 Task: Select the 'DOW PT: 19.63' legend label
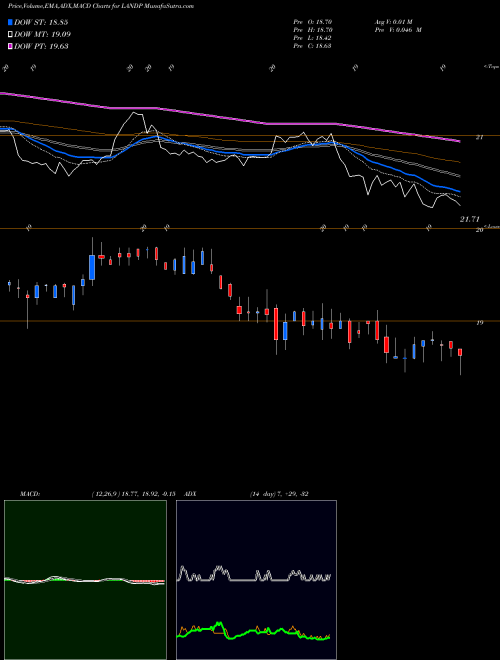coord(41,46)
